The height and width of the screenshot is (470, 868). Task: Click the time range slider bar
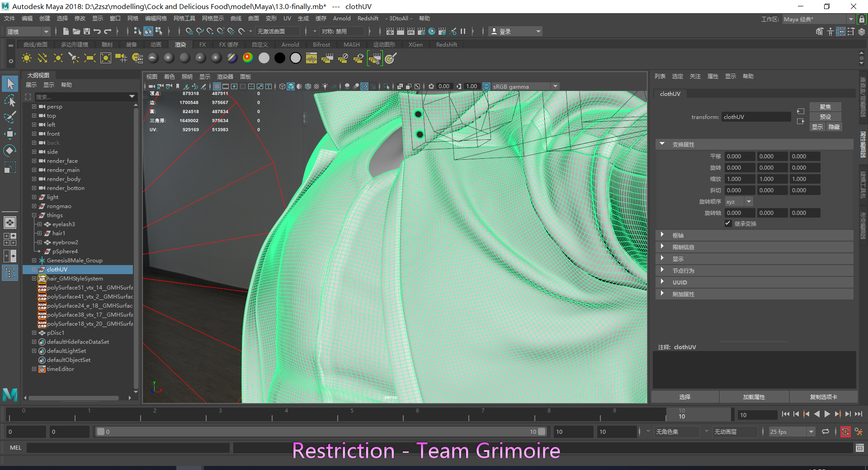click(x=321, y=432)
